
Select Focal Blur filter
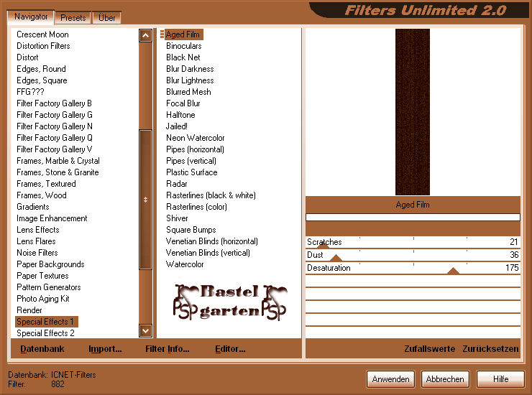click(183, 103)
